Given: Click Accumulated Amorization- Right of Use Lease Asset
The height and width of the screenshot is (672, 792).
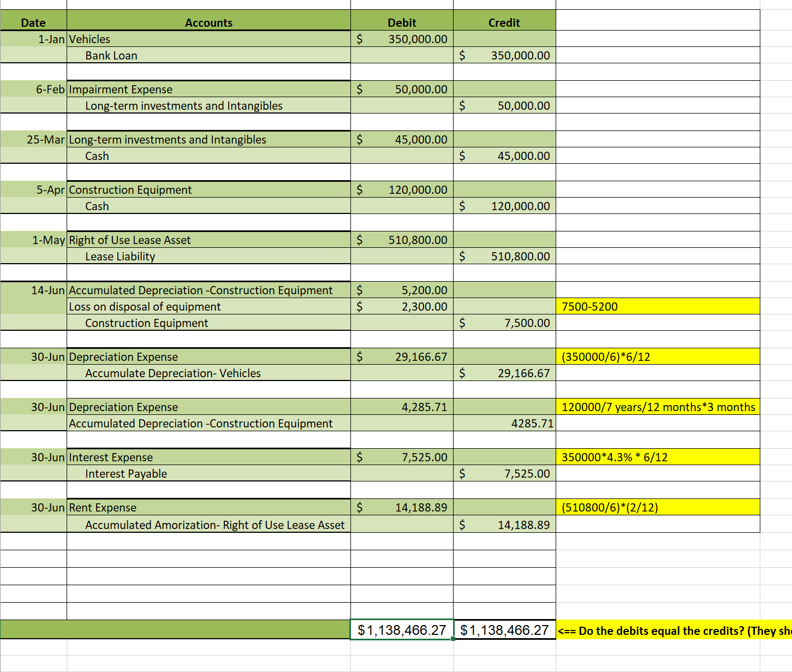Looking at the screenshot, I should tap(209, 525).
